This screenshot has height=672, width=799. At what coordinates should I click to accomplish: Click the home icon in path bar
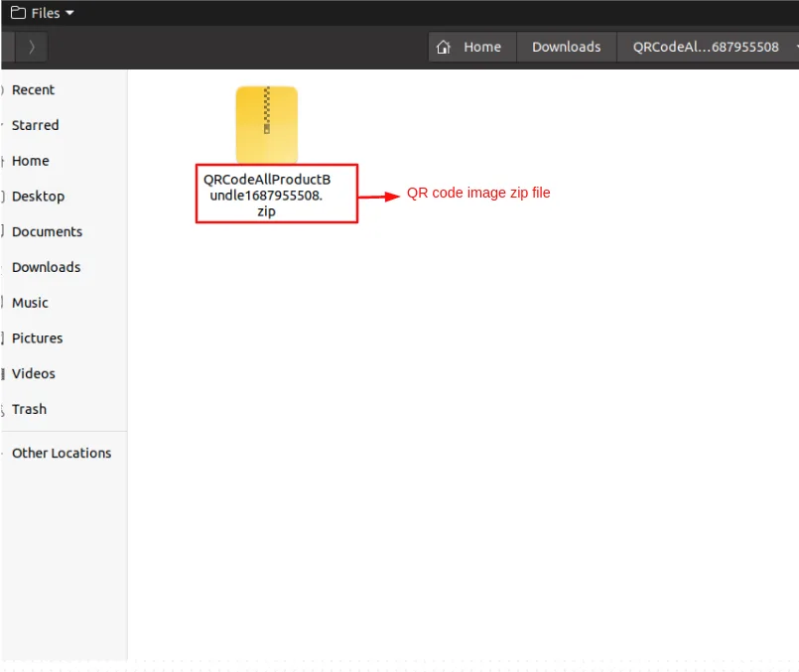pos(444,47)
